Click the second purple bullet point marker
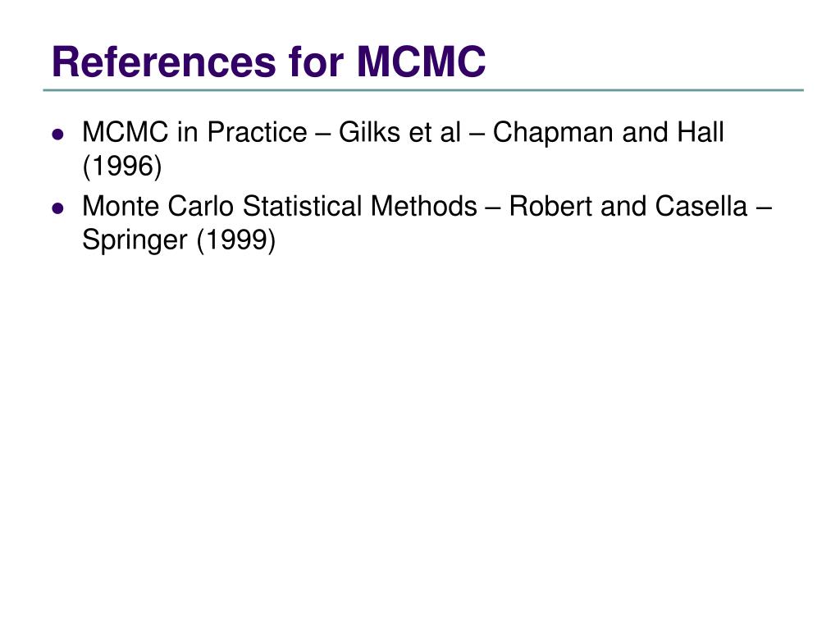840x630 pixels. (58, 208)
